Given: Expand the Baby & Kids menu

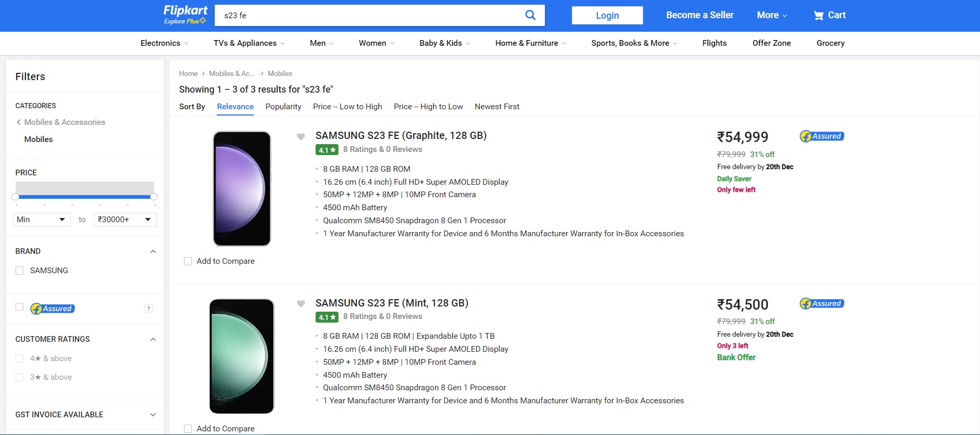Looking at the screenshot, I should (x=445, y=43).
